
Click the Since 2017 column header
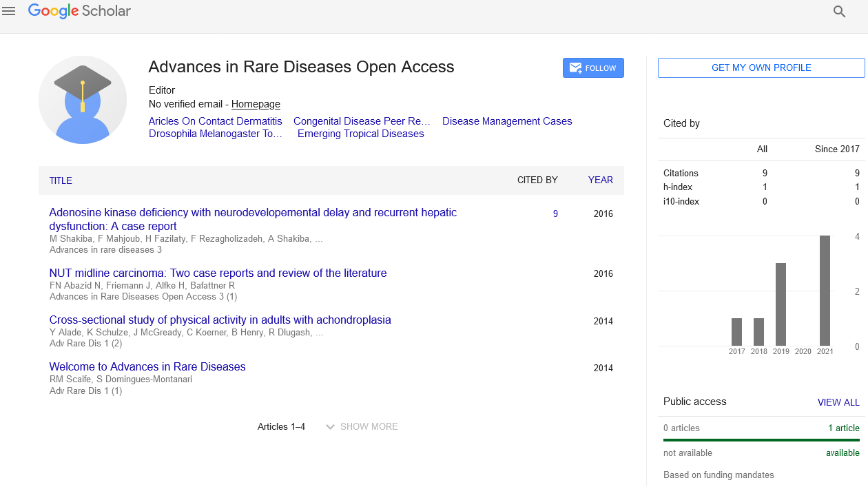click(837, 149)
